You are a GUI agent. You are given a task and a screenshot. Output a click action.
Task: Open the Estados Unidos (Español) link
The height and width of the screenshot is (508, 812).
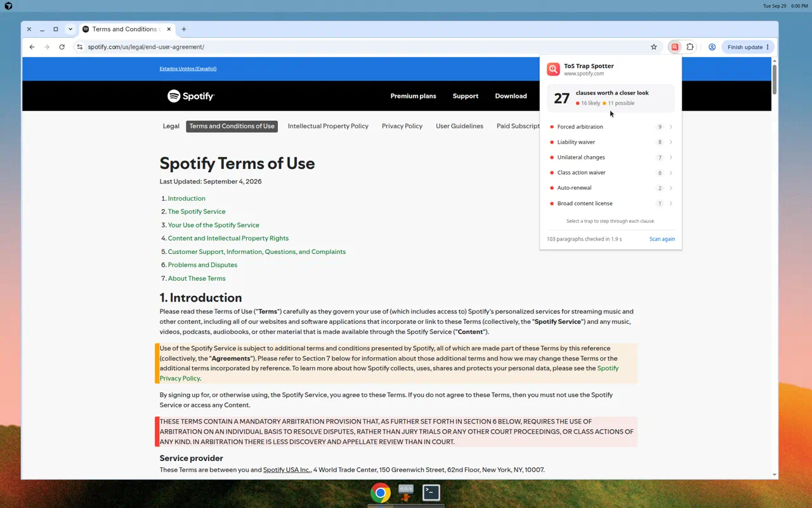click(x=188, y=69)
